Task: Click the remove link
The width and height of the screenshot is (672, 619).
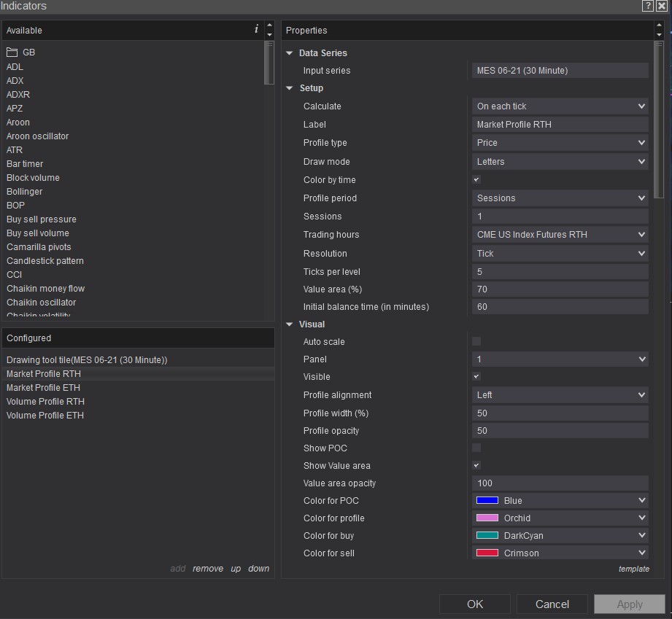Action: click(x=208, y=569)
